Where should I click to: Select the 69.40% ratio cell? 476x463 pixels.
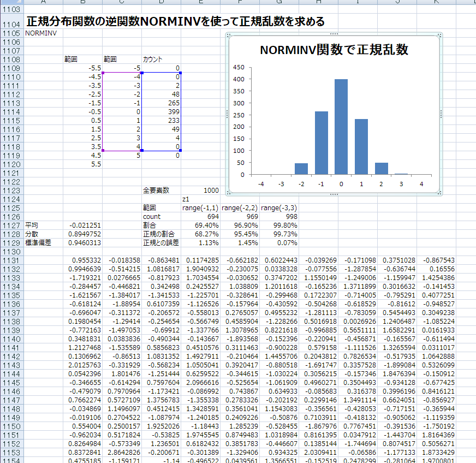[201, 225]
